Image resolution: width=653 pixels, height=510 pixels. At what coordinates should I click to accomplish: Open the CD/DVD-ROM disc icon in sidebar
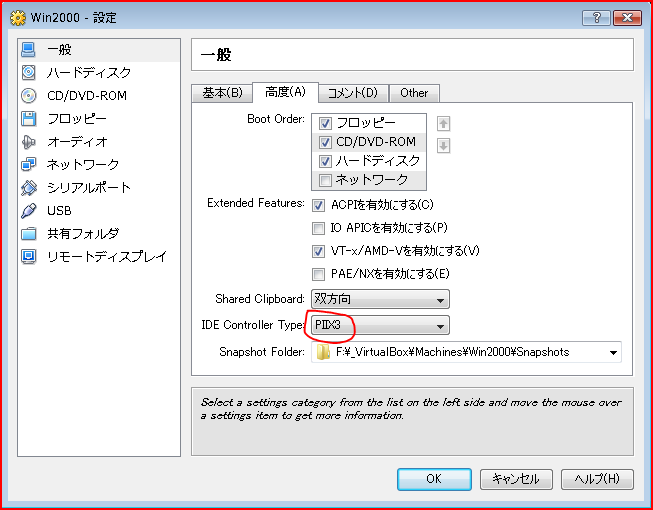28,96
